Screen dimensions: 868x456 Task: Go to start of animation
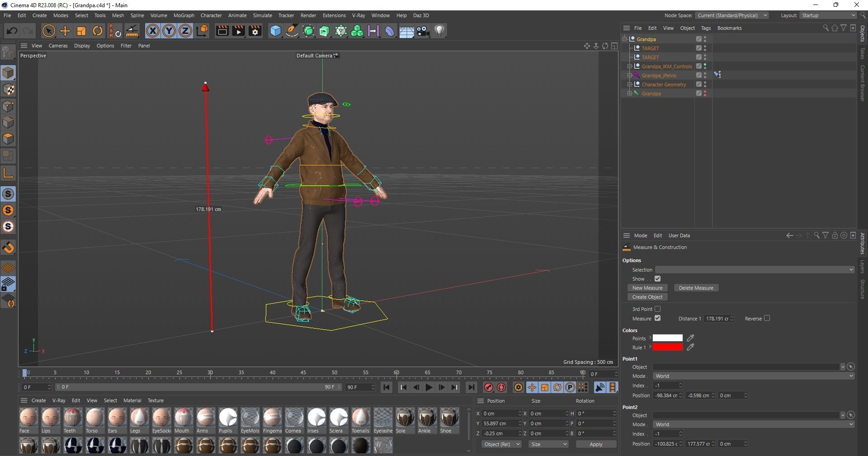(386, 387)
